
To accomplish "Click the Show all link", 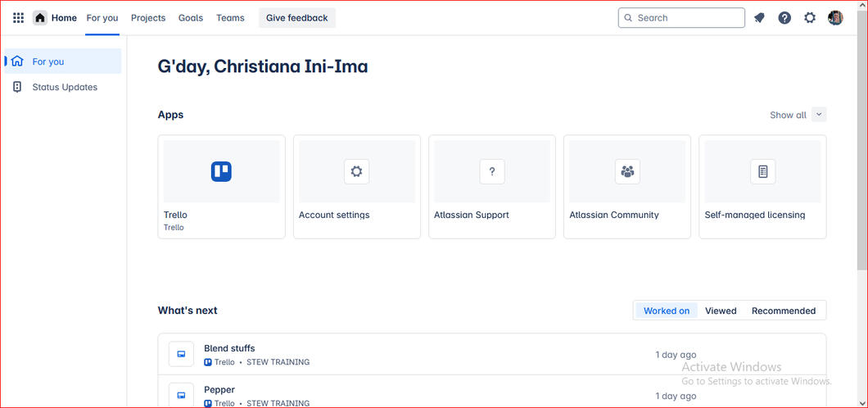I will click(789, 116).
